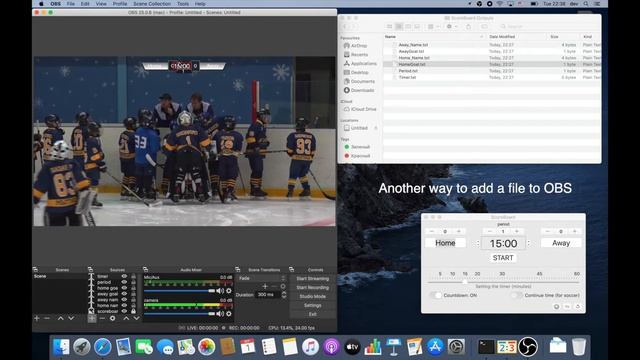
Task: Open transition properties with the gear icon
Action: (x=283, y=286)
